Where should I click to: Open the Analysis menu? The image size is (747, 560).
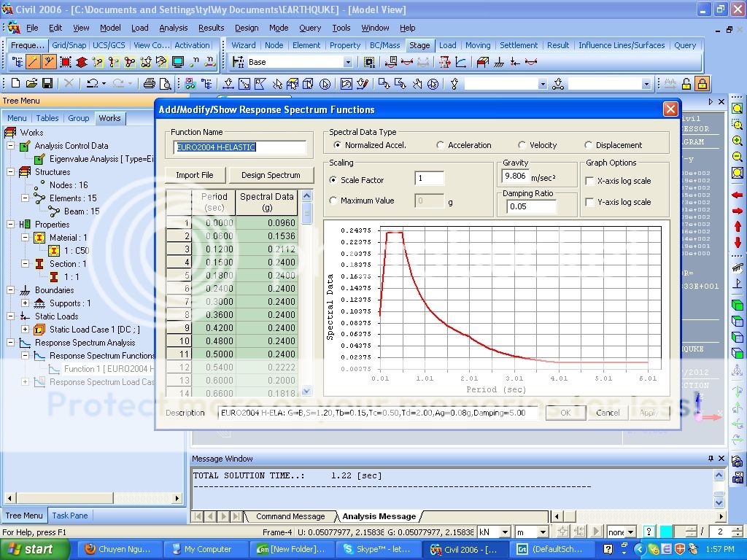(174, 28)
